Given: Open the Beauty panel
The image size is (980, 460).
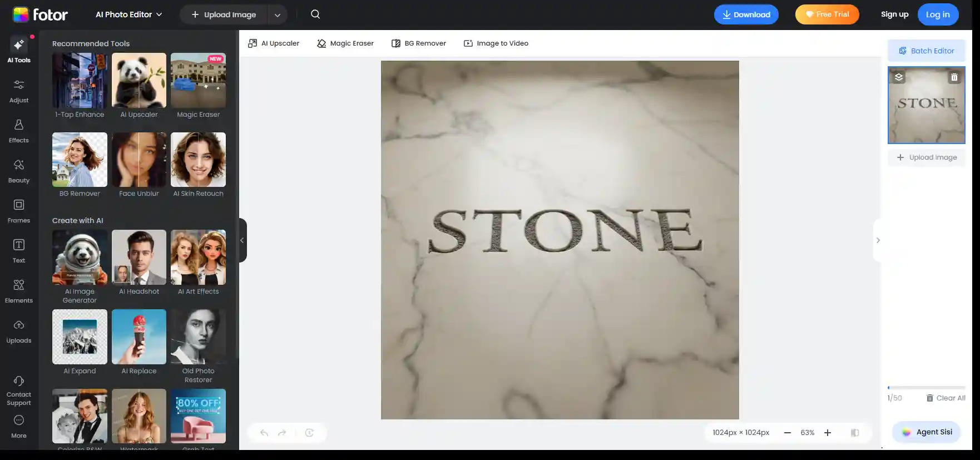Looking at the screenshot, I should click(x=19, y=171).
